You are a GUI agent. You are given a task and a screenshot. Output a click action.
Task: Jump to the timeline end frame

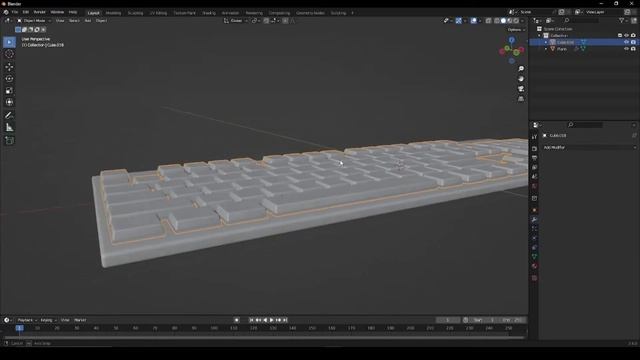click(x=285, y=320)
